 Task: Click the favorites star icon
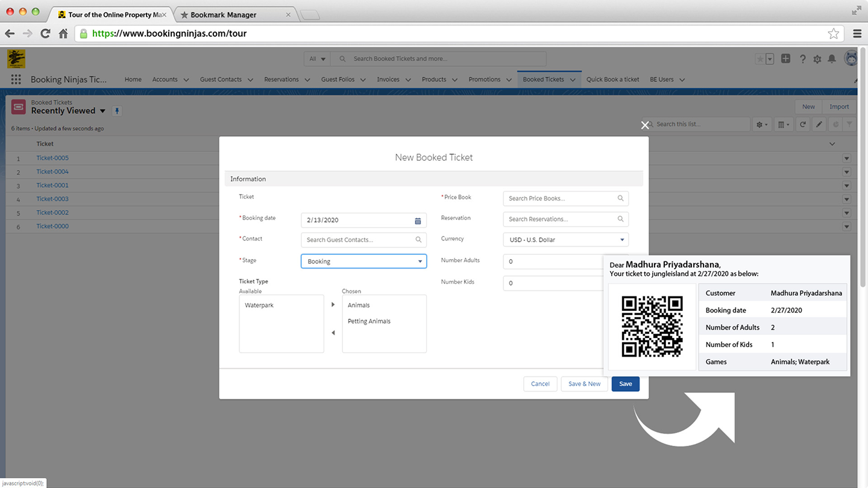759,58
